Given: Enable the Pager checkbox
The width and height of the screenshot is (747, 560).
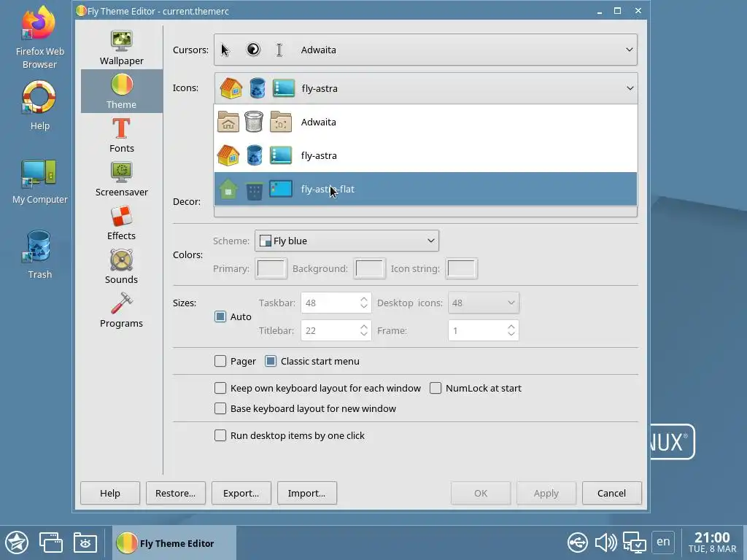Looking at the screenshot, I should click(220, 362).
